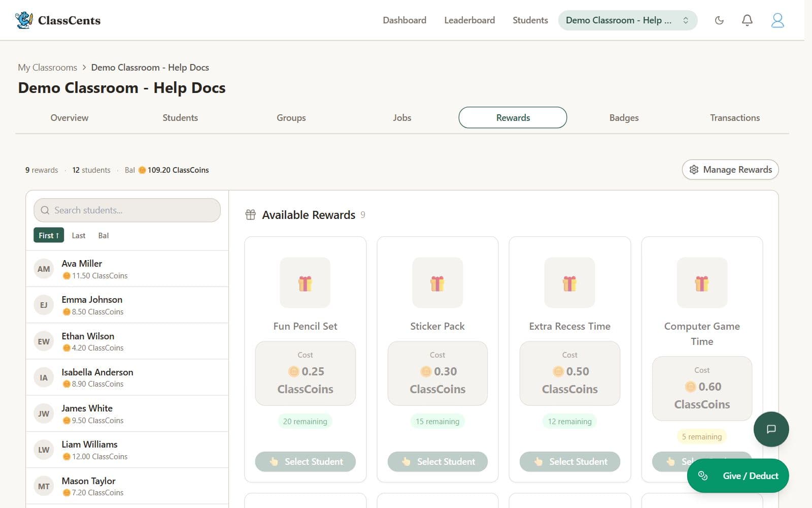Click Emma Johnson's EJ avatar
Viewport: 812px width, 508px height.
tap(44, 305)
